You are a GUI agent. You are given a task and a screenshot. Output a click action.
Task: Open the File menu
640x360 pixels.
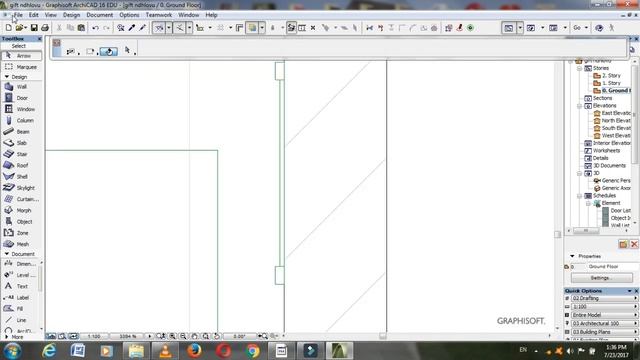18,15
